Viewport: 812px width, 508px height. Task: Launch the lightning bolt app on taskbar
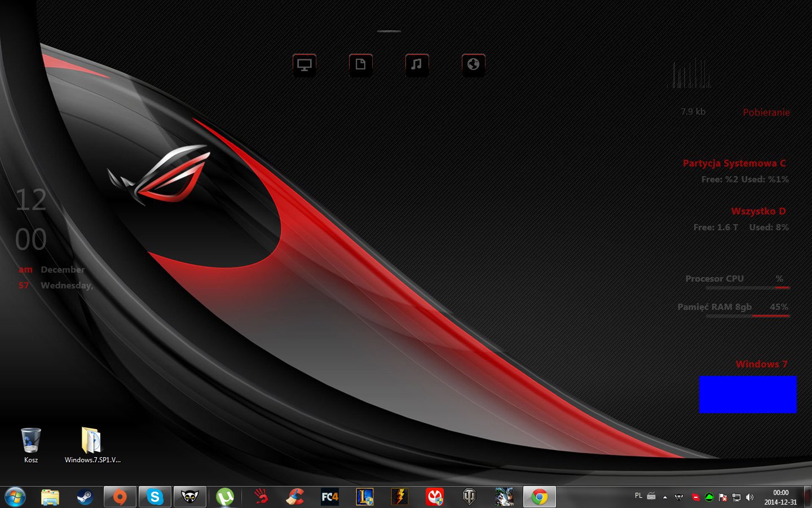click(x=400, y=497)
